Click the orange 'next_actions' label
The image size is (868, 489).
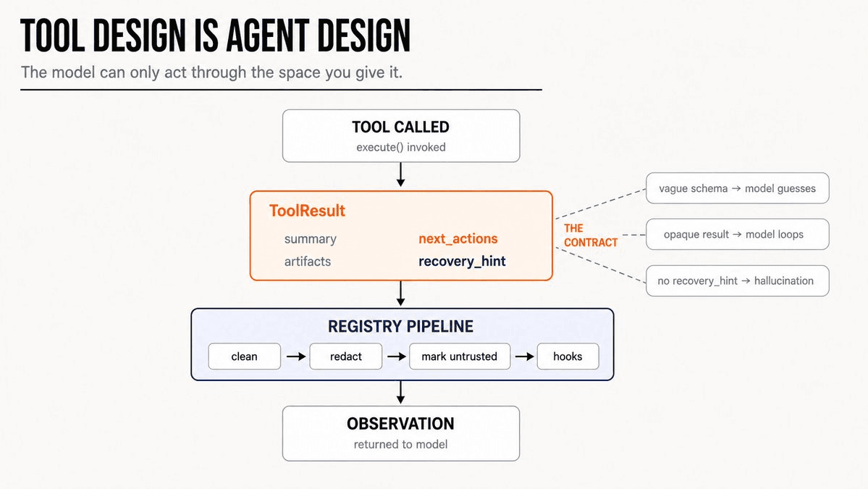coord(458,238)
